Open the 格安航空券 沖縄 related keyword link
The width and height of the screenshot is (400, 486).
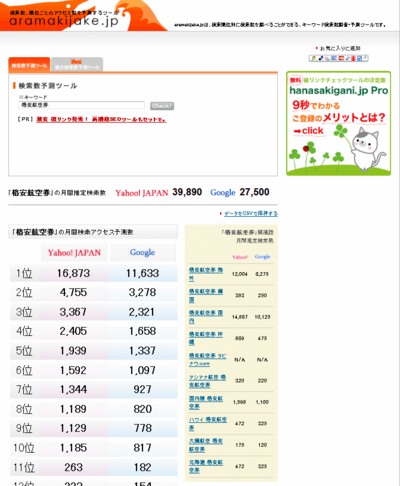tap(206, 338)
